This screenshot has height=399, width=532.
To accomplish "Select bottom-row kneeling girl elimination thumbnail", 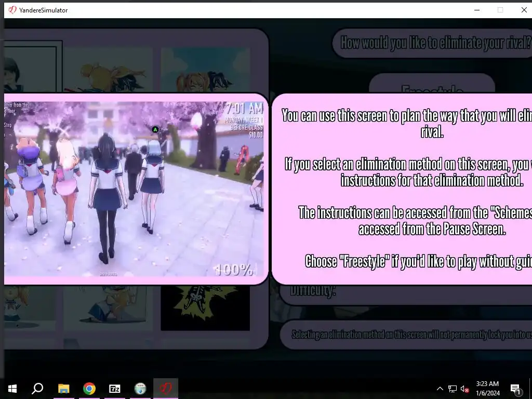I will coord(108,308).
